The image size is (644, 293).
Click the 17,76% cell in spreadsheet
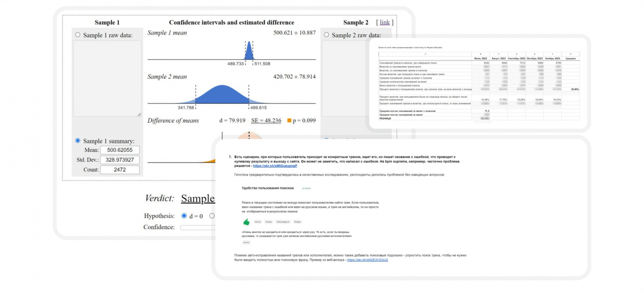tap(499, 99)
